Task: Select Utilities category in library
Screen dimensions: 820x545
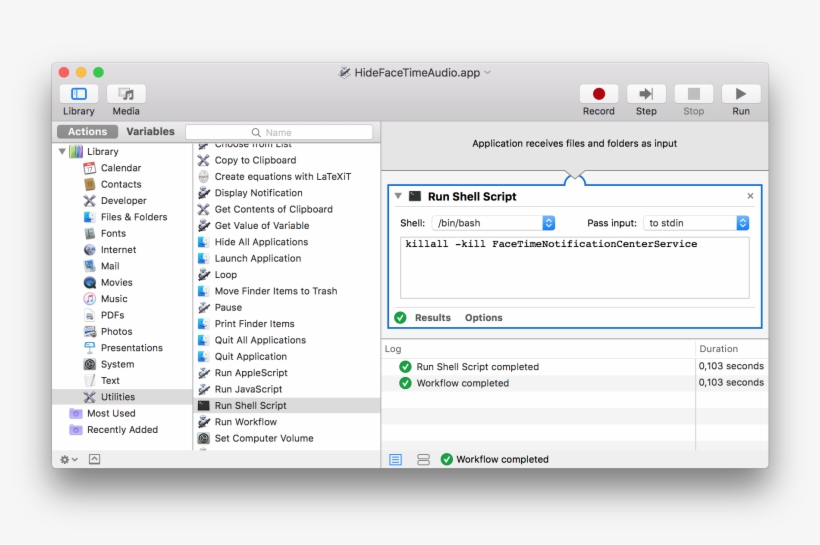Action: pos(122,397)
